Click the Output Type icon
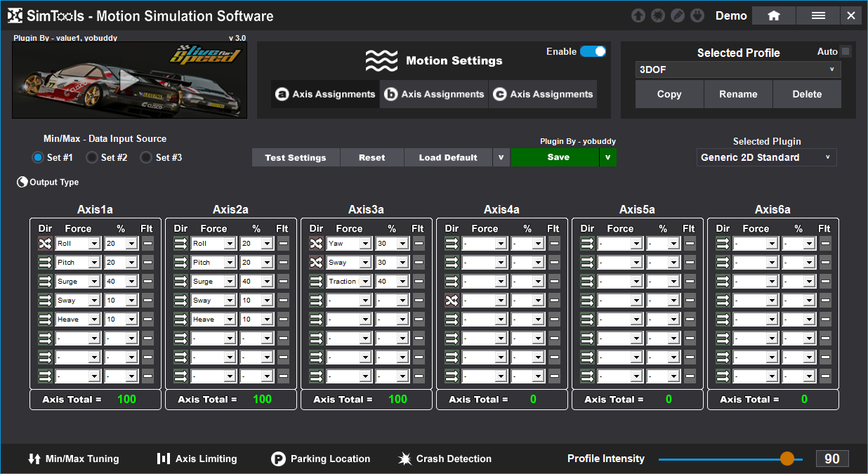This screenshot has width=868, height=474. 22,183
